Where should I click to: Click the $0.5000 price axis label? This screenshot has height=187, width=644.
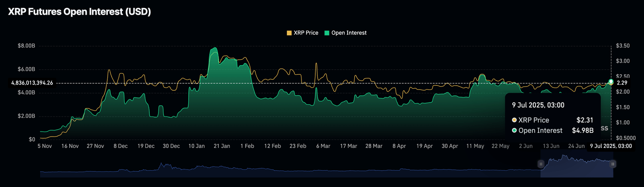point(626,138)
